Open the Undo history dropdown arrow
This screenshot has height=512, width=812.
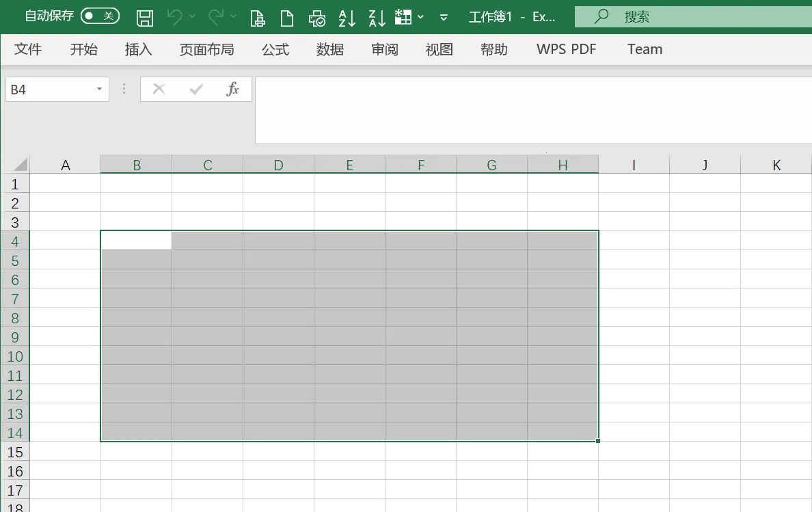coord(192,16)
